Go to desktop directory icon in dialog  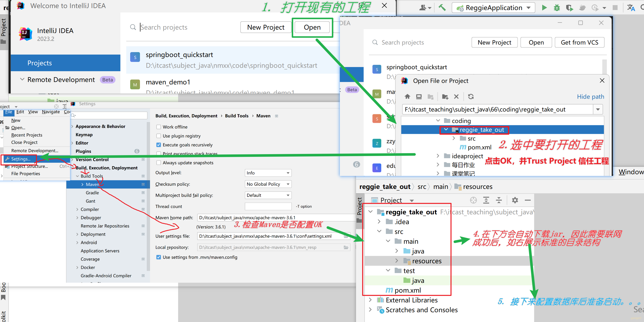click(419, 96)
